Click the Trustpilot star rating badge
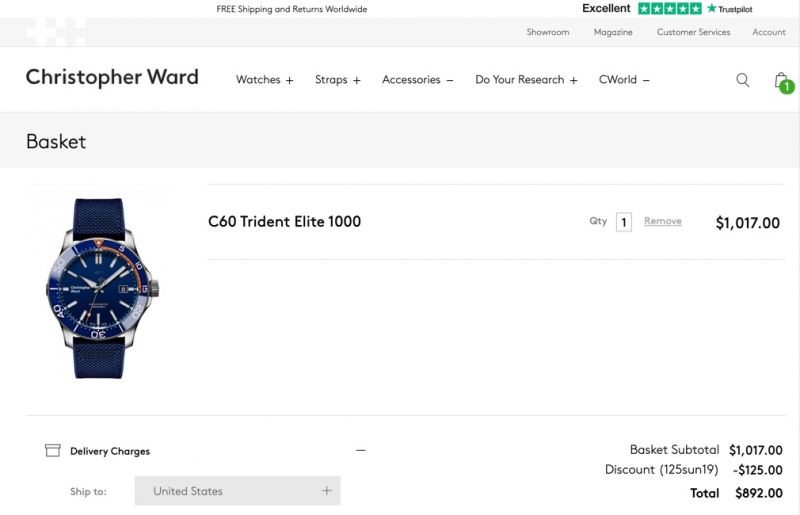800x515 pixels. (669, 9)
